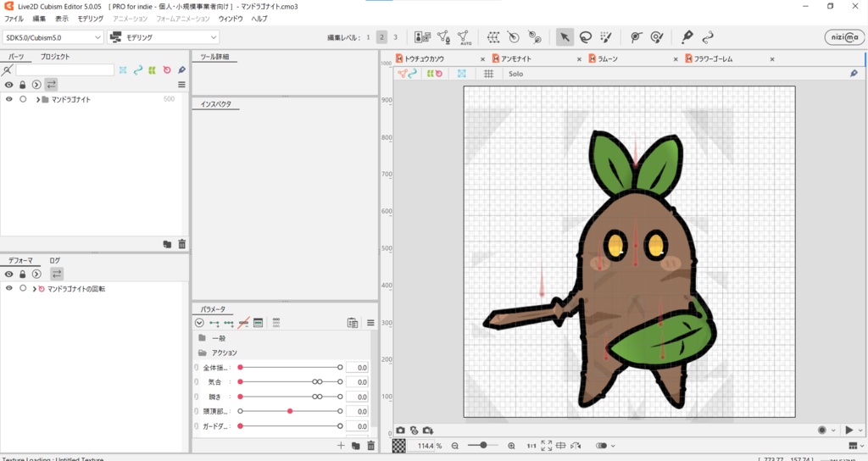Open parameter panel hamburger menu
Screen dimensions: 868x461
pyautogui.click(x=370, y=323)
